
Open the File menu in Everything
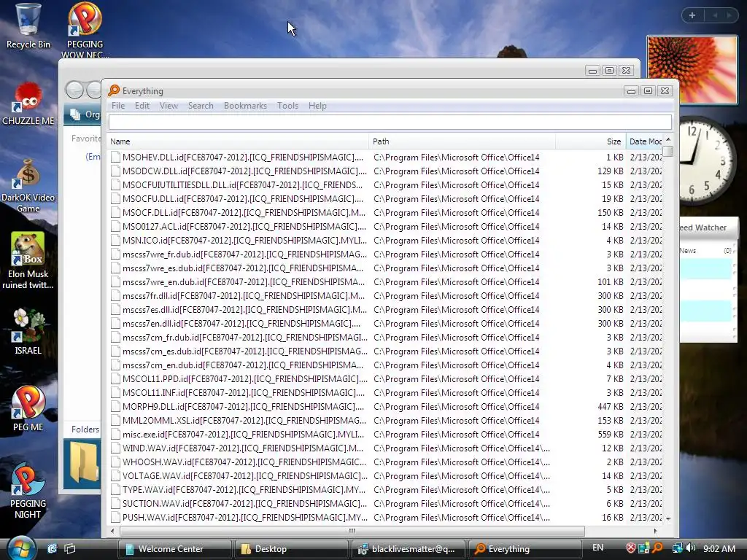118,106
